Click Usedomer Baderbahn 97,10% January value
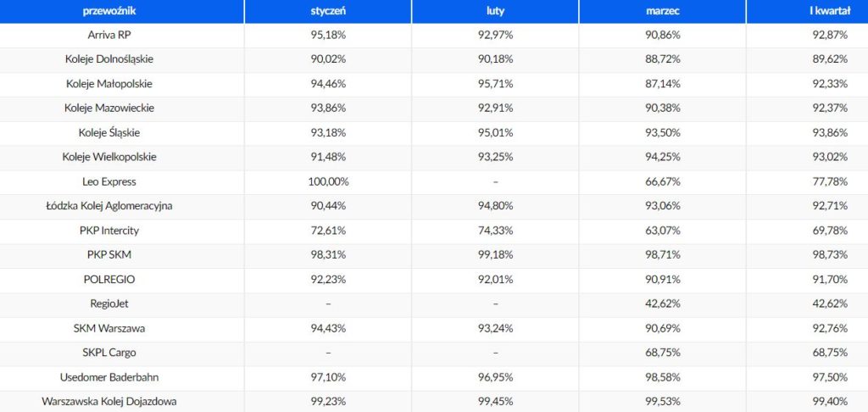Screen dimensions: 868x412 328,377
